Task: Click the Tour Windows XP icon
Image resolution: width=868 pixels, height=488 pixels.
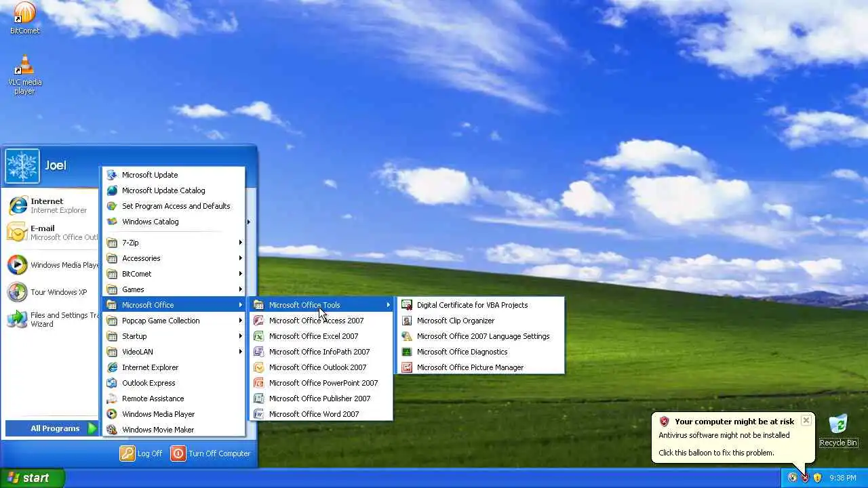Action: 17,292
